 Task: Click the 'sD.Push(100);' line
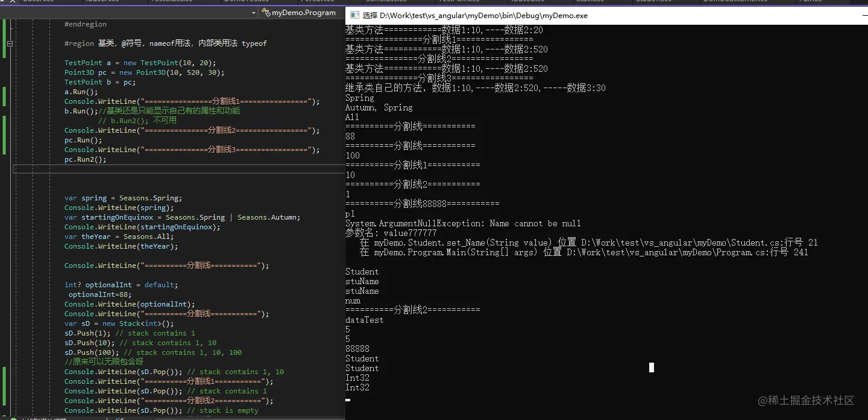153,352
